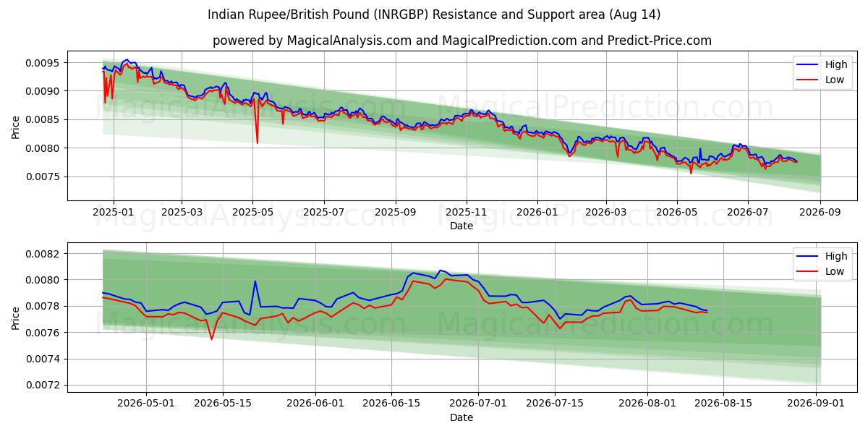Image resolution: width=868 pixels, height=434 pixels.
Task: Click the blue High line sample in top legend
Action: point(808,65)
